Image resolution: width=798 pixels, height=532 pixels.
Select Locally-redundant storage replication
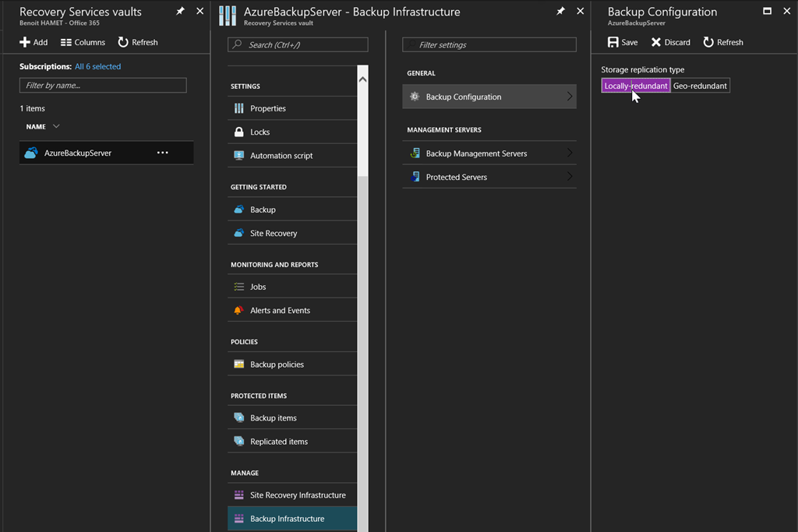point(635,86)
